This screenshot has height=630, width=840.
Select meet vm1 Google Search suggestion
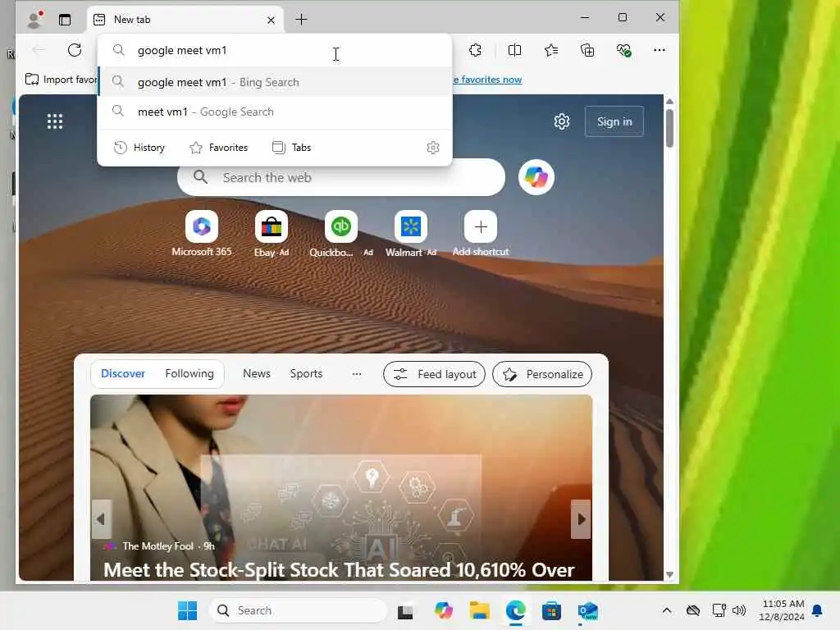275,112
